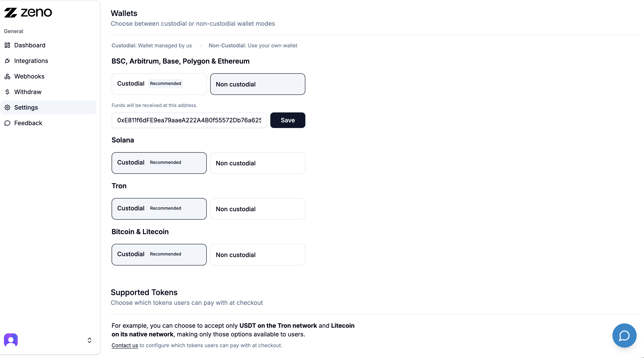Click the Settings gear icon
This screenshot has width=644, height=358.
click(x=8, y=107)
